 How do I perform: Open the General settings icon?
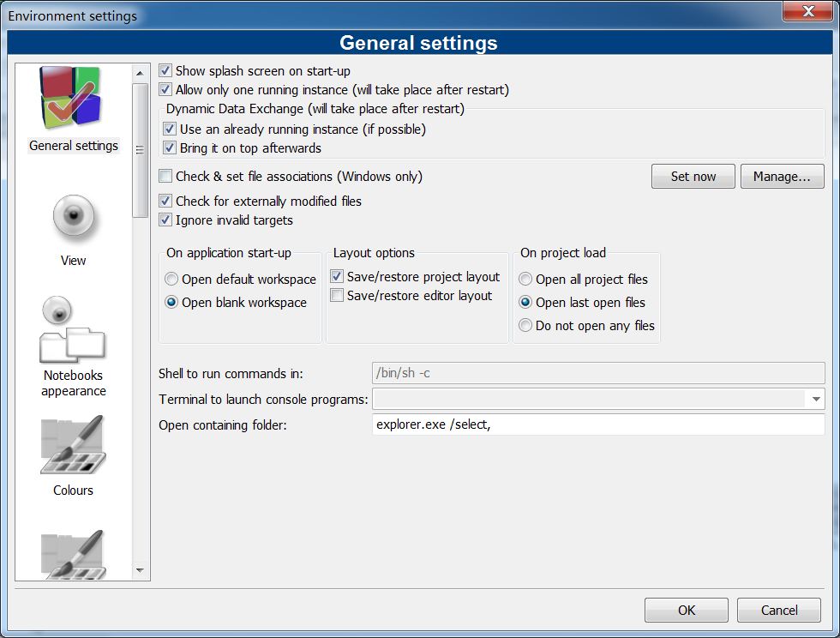(73, 100)
